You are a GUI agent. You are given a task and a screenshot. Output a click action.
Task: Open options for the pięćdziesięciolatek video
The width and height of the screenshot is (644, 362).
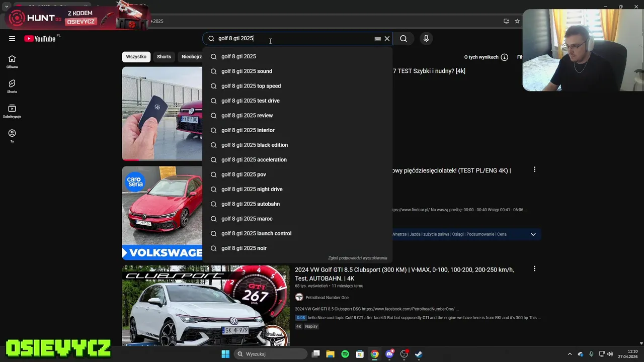(x=534, y=169)
